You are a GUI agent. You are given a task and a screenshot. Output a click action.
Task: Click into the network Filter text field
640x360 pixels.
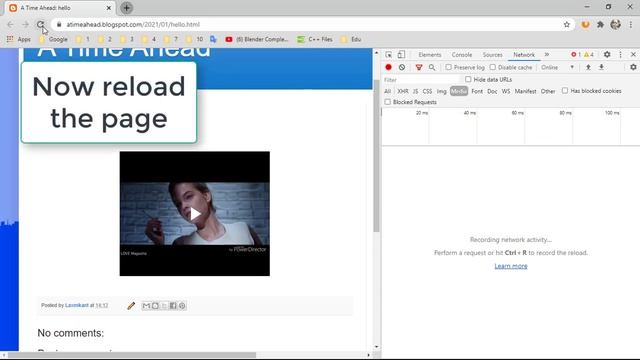421,80
